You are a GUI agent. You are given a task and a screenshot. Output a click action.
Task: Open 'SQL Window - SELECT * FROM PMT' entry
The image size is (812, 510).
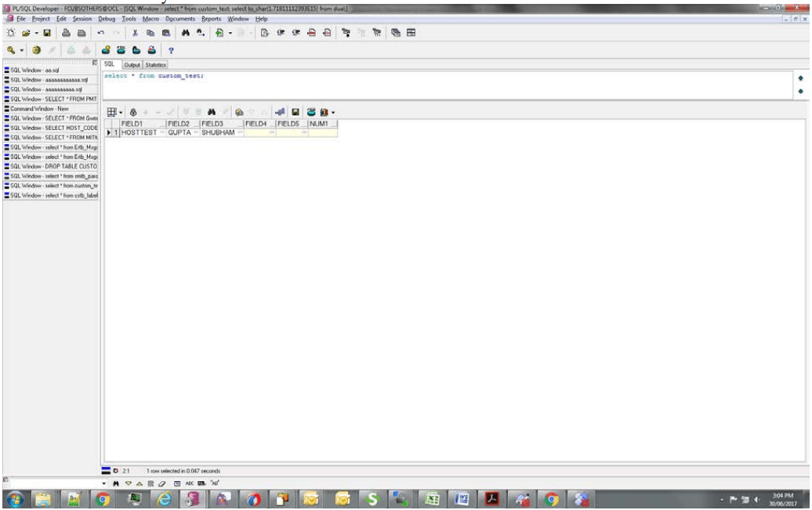(x=51, y=99)
